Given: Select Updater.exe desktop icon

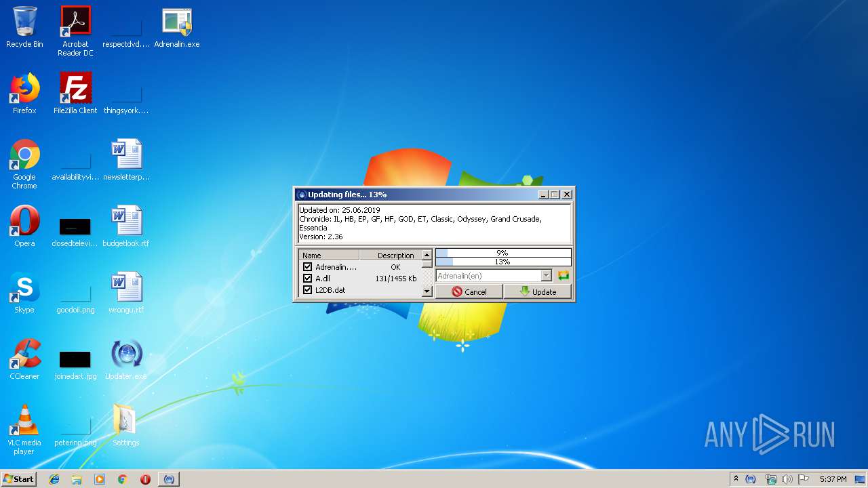Looking at the screenshot, I should (x=126, y=359).
